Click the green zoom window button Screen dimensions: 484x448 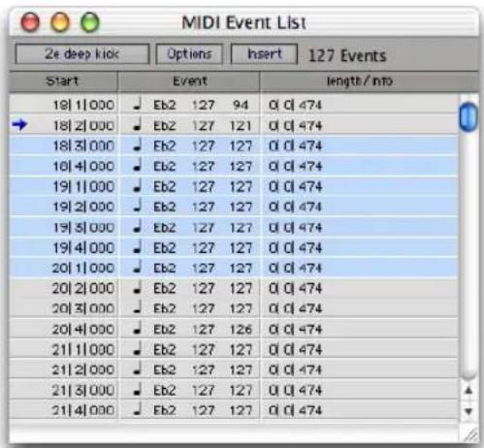[89, 22]
